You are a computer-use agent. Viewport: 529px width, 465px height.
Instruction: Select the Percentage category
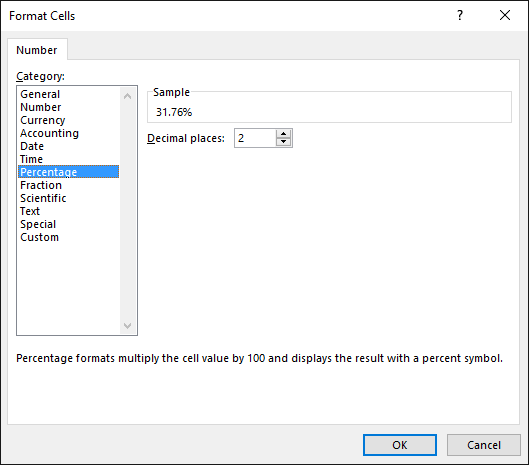click(x=68, y=172)
